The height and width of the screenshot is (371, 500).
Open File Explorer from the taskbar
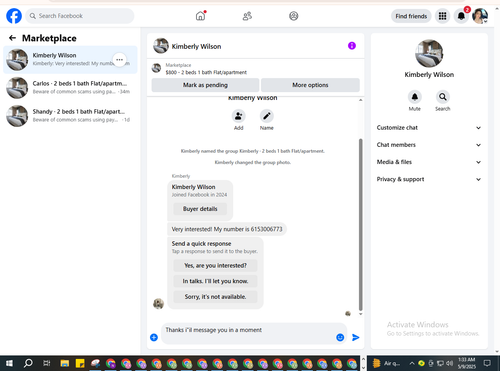65,363
